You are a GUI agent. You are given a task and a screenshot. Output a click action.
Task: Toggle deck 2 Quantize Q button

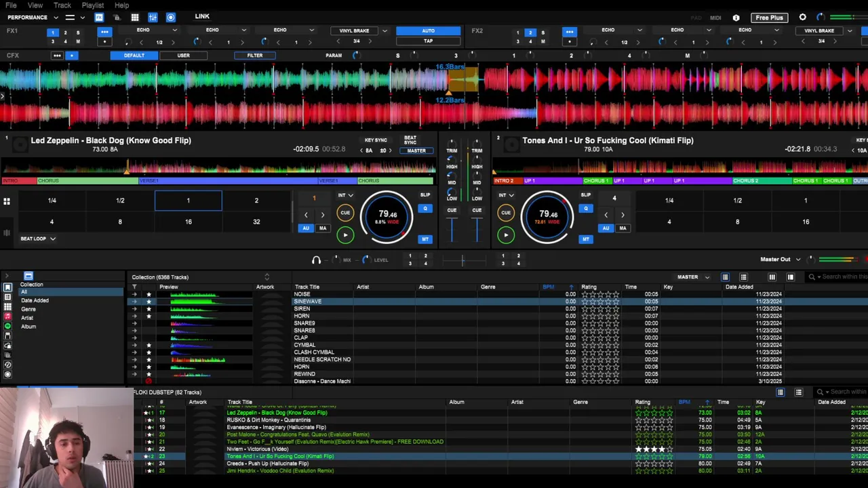tap(586, 209)
